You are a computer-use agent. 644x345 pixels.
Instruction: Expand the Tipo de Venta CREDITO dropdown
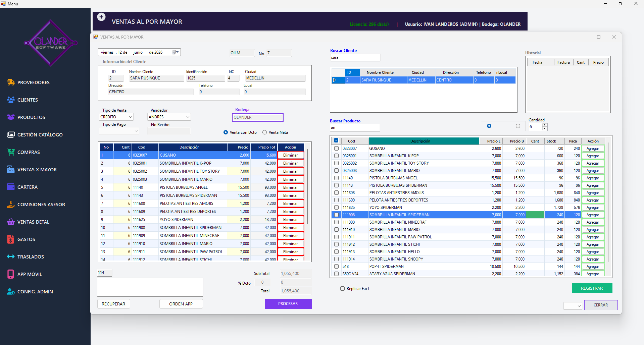coord(131,117)
